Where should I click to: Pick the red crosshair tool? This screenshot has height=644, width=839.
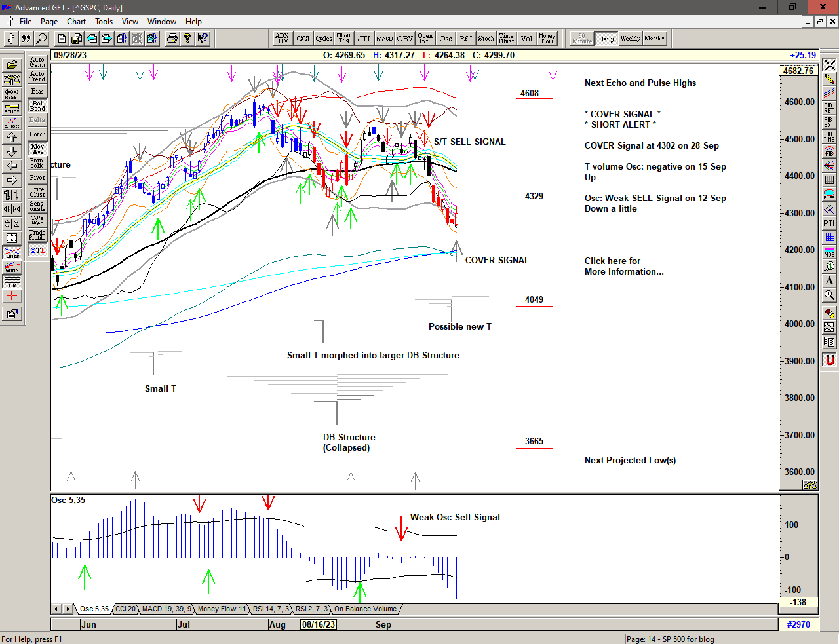[12, 296]
